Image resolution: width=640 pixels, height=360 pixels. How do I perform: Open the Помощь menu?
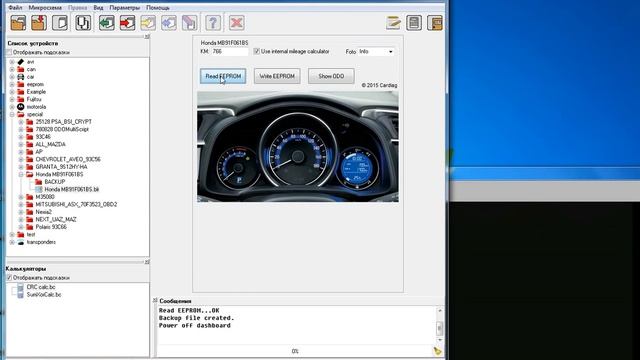158,8
